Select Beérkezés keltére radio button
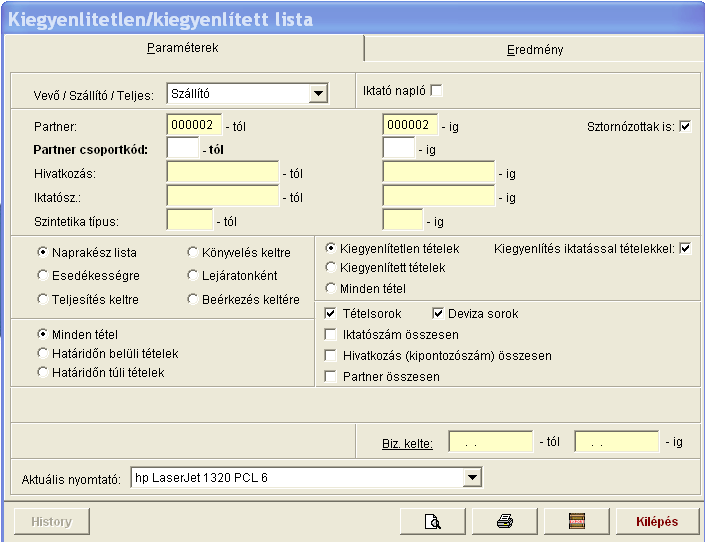The image size is (705, 542). (x=192, y=299)
